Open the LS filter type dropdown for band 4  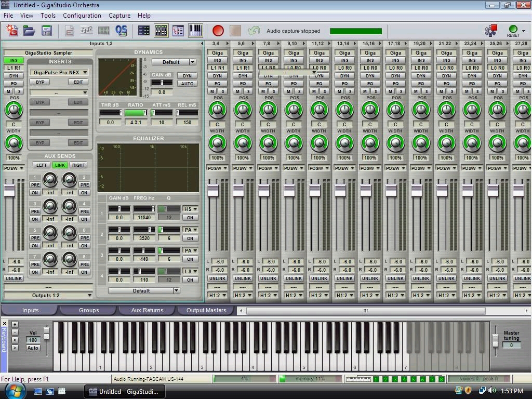tap(190, 271)
